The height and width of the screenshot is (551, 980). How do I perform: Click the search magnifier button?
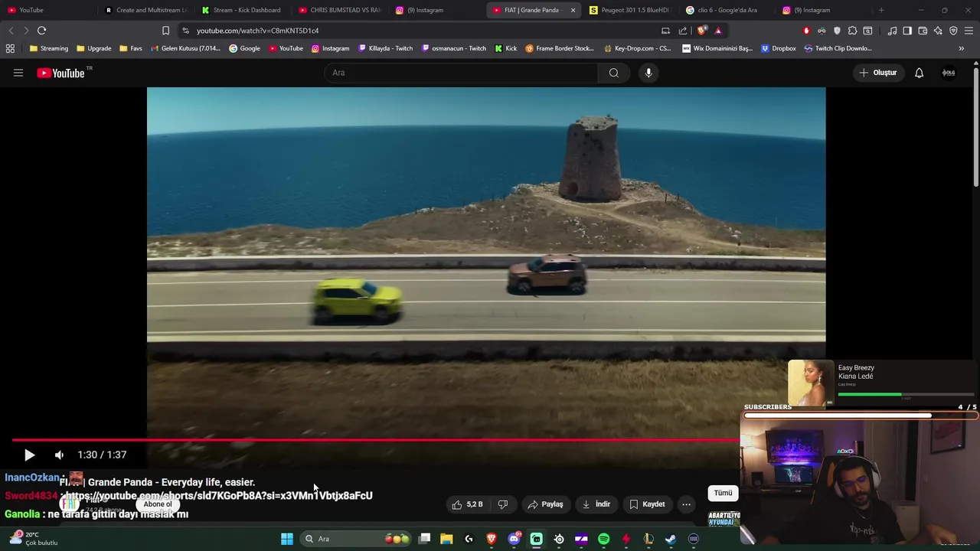tap(614, 73)
